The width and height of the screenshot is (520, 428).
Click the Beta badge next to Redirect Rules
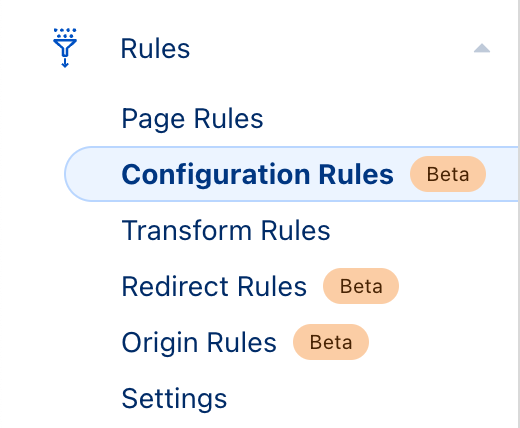coord(361,286)
